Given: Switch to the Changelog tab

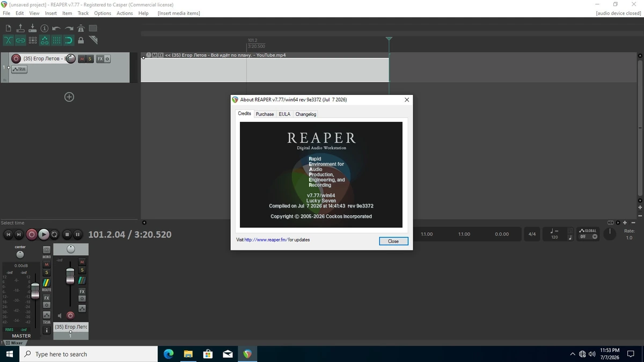Looking at the screenshot, I should [306, 114].
